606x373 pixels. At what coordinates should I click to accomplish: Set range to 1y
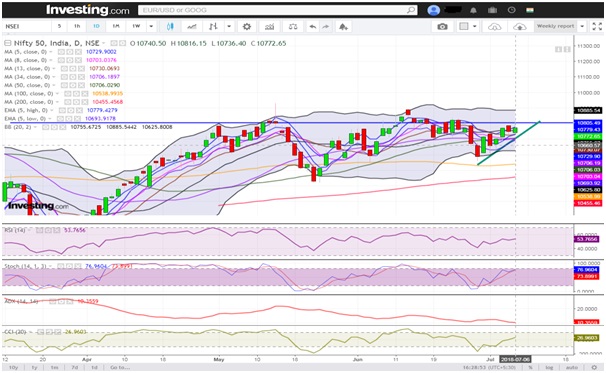tap(34, 367)
